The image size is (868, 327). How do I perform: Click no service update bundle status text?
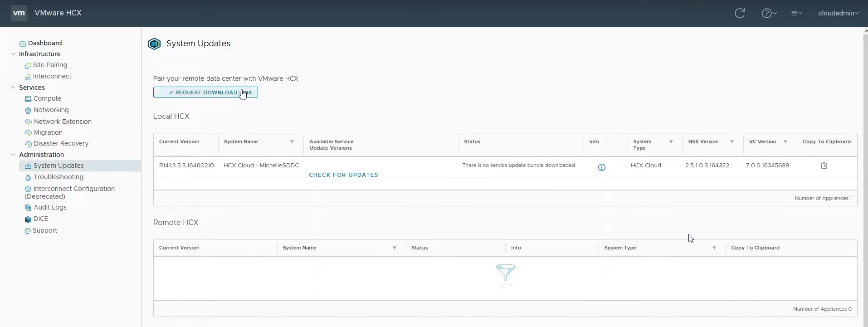519,165
